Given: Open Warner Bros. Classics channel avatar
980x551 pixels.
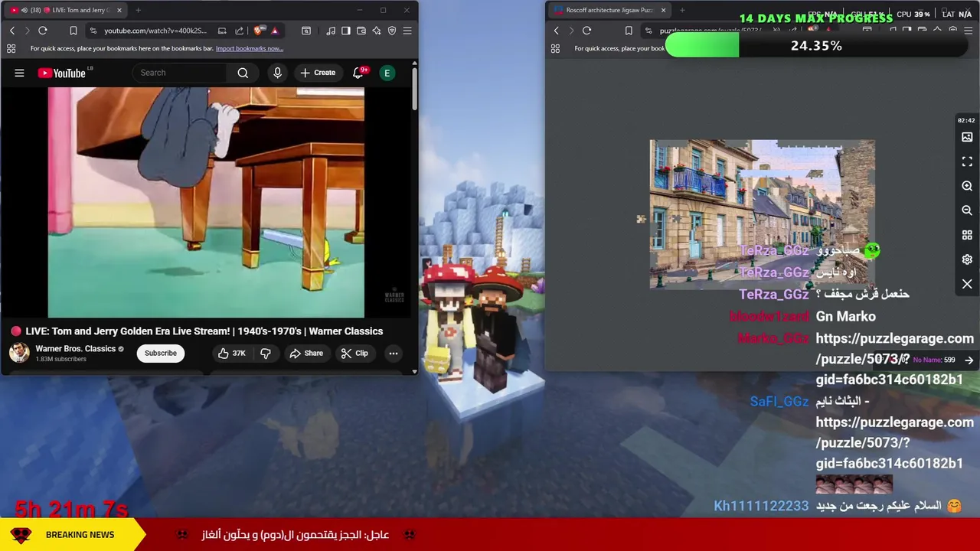Looking at the screenshot, I should 19,353.
